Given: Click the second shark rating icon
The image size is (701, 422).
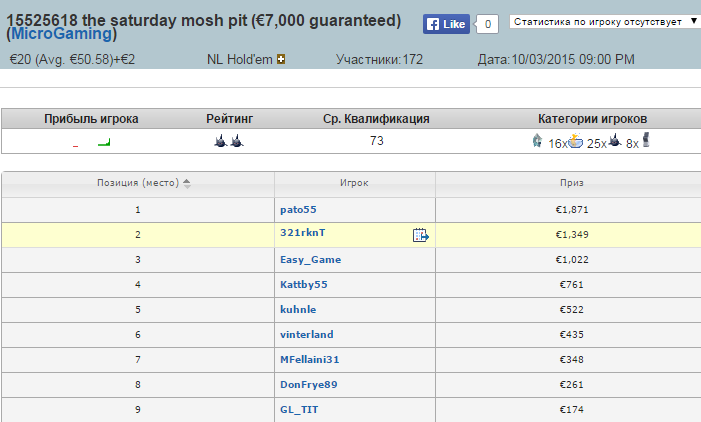Looking at the screenshot, I should (236, 141).
